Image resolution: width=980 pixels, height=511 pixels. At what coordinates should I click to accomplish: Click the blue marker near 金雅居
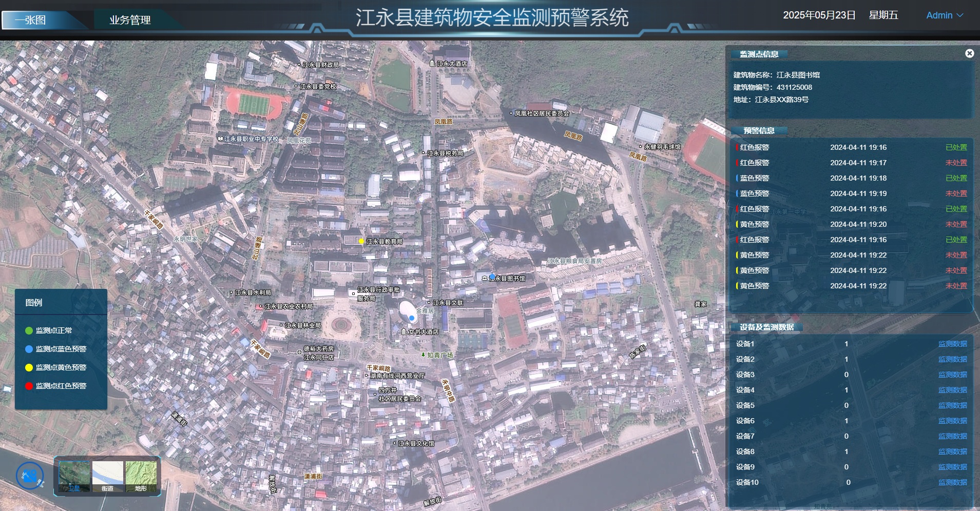[x=412, y=318]
